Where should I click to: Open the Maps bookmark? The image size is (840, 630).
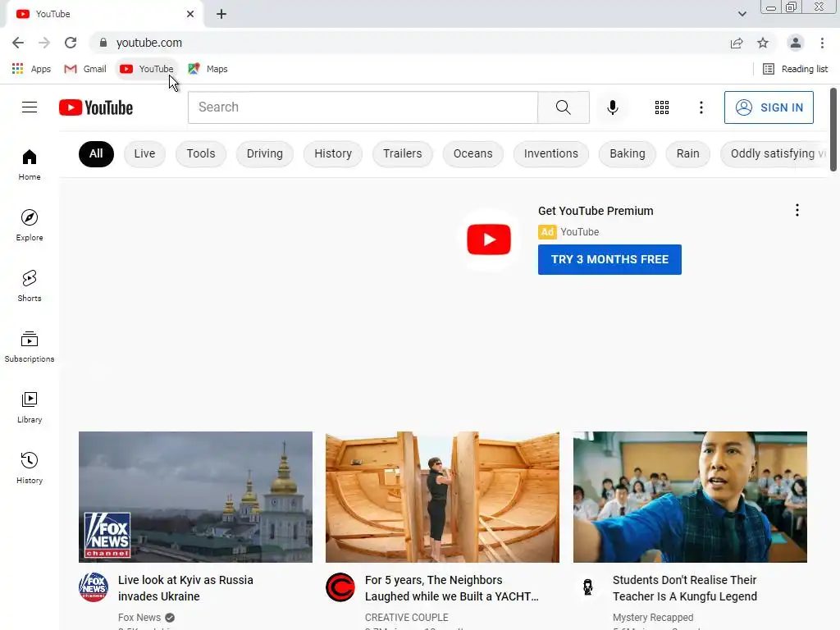[x=208, y=69]
